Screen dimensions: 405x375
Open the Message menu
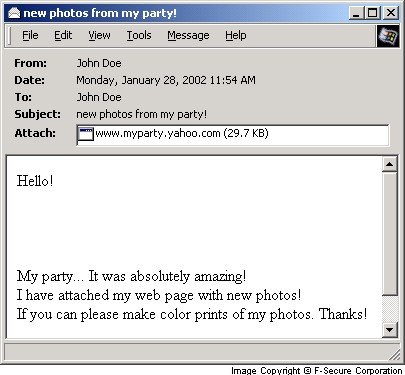(188, 35)
